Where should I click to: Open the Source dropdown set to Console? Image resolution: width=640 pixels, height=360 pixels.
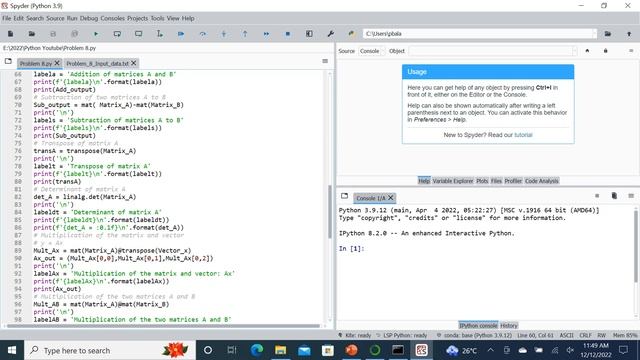(x=371, y=51)
